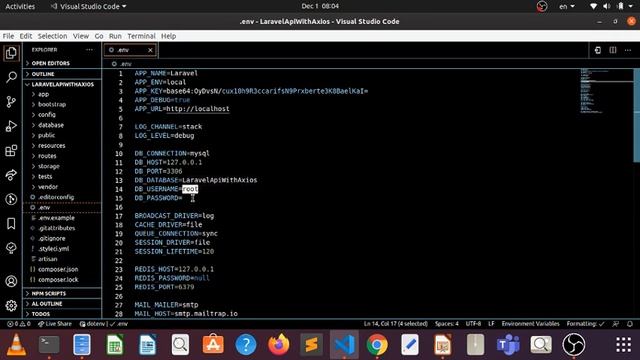Image resolution: width=640 pixels, height=360 pixels.
Task: Collapse the LARAVELAPIWITHAXIOS project folder
Action: (62, 84)
